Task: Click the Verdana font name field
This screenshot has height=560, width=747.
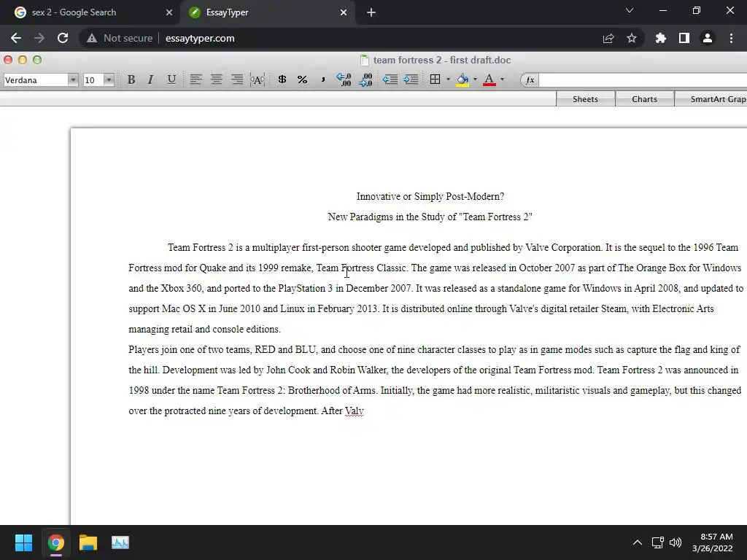Action: point(36,80)
